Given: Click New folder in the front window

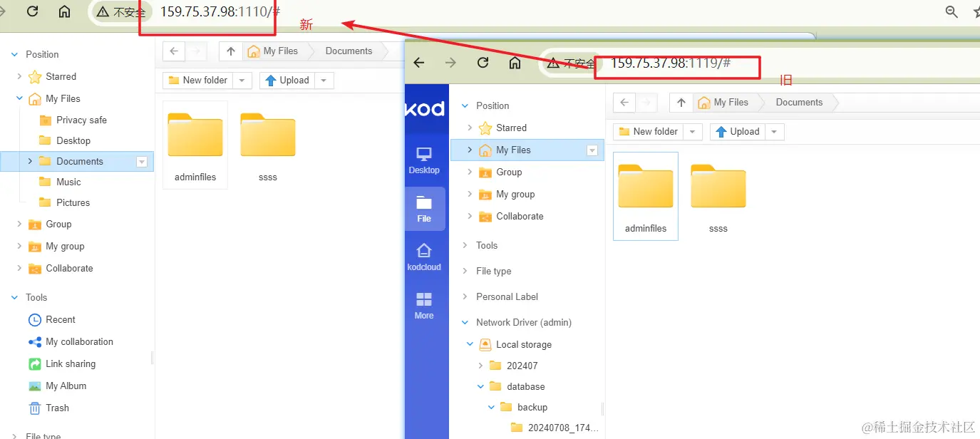Looking at the screenshot, I should tap(649, 132).
